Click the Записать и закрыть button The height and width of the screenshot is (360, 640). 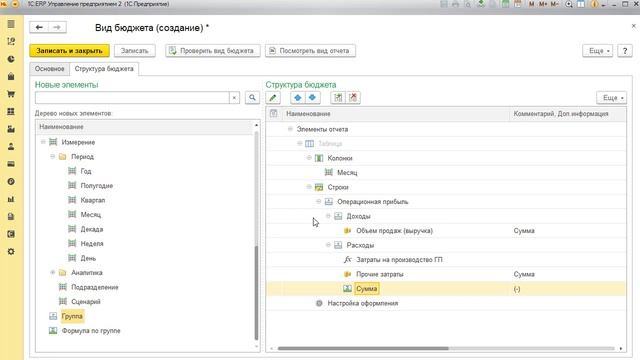(x=69, y=51)
